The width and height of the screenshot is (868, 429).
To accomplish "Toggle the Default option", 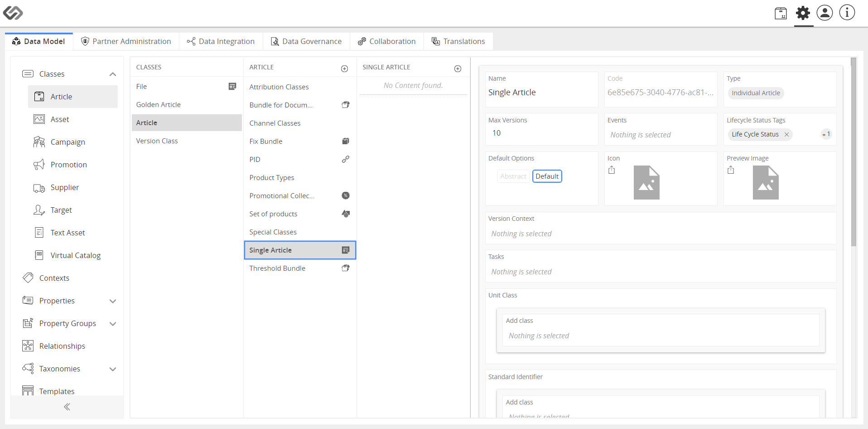I will tap(547, 176).
